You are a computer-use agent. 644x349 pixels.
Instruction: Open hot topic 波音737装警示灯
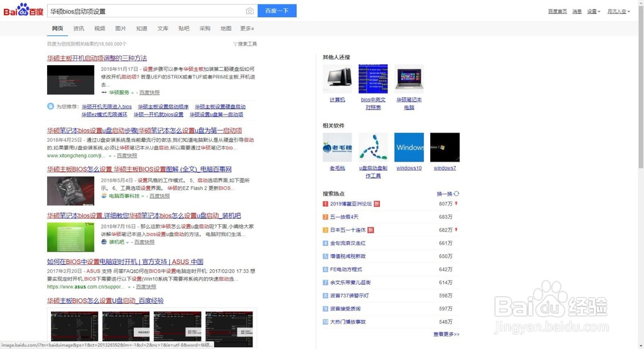coord(350,296)
